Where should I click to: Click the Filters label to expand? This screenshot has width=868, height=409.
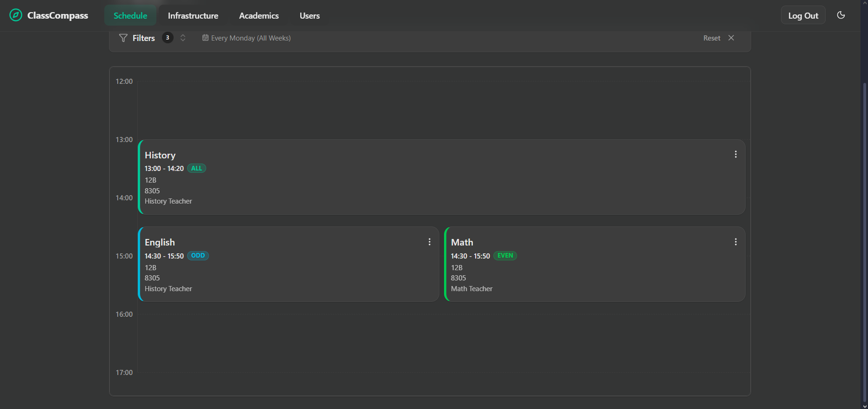143,38
